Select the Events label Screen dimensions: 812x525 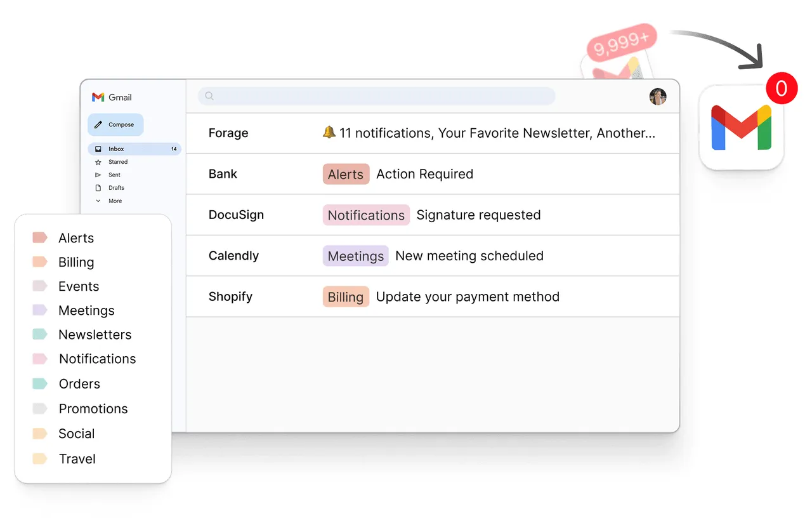pos(66,286)
